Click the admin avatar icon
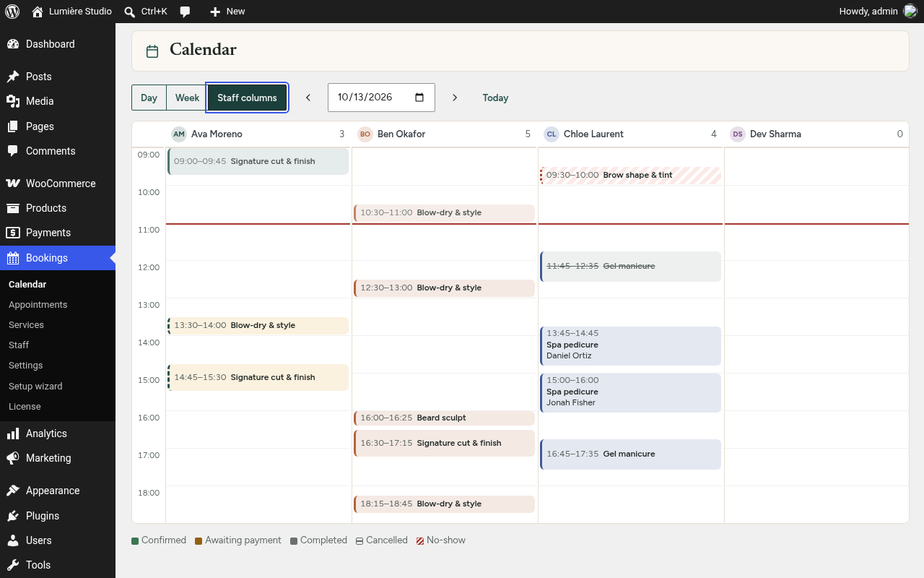 [x=910, y=11]
